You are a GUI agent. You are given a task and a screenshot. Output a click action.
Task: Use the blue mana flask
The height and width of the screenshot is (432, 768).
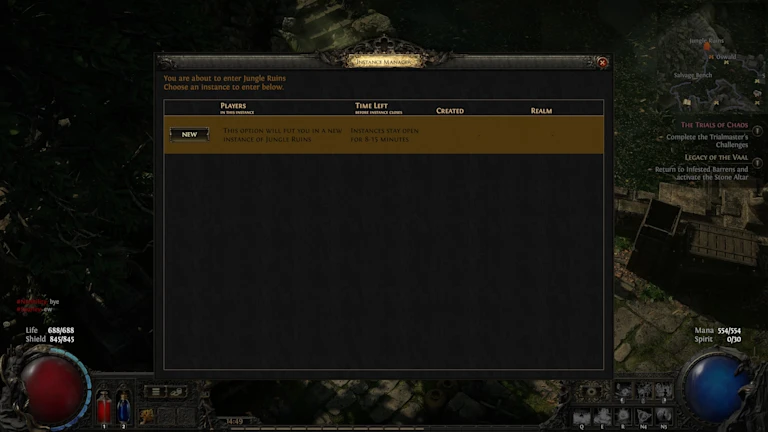pos(123,408)
